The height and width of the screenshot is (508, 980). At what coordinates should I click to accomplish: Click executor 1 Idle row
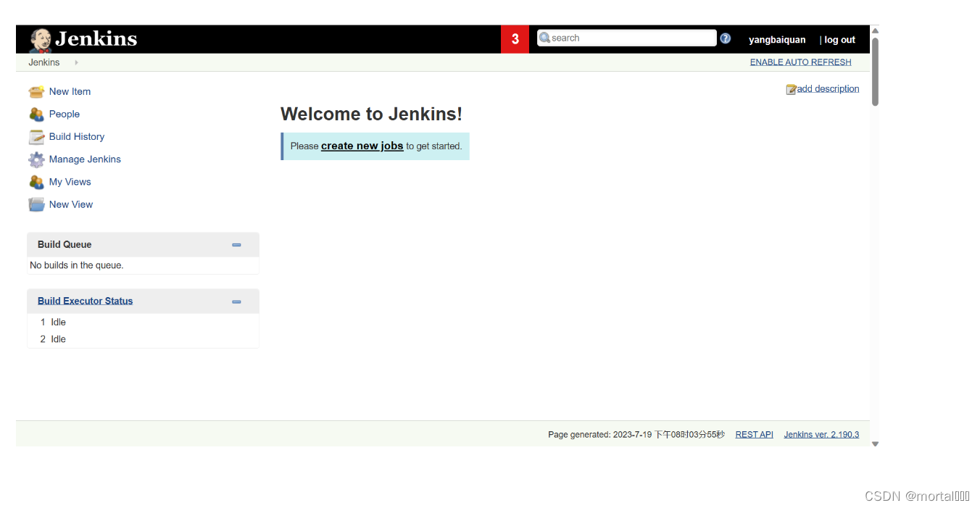[x=143, y=322]
